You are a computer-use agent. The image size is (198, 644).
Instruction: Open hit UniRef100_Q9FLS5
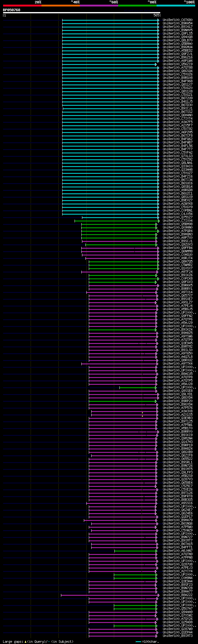point(178,34)
